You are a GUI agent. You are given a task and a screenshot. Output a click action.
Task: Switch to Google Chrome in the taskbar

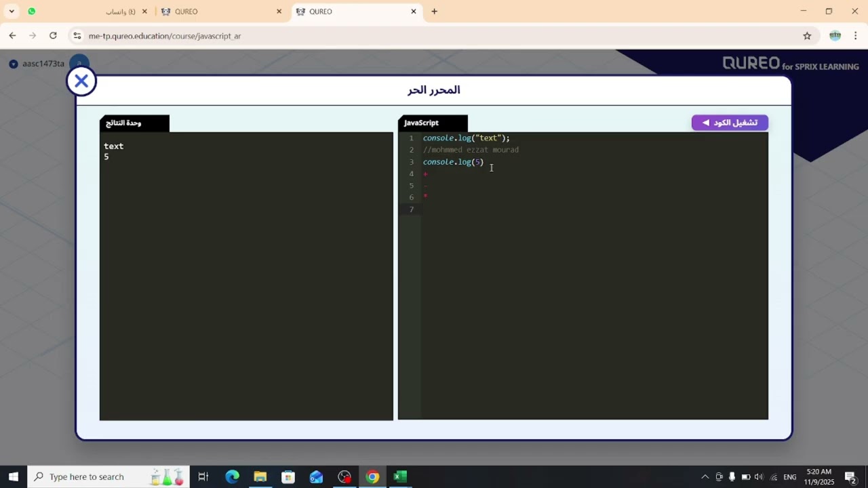(x=372, y=477)
